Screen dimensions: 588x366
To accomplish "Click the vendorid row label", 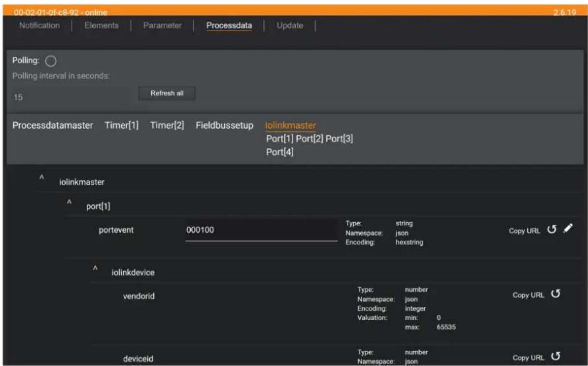I will point(139,296).
